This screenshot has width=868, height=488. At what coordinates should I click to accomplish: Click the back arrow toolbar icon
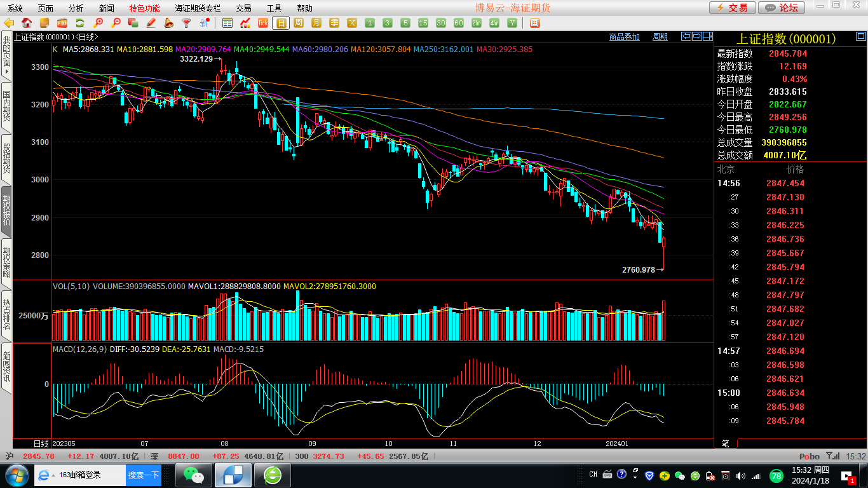(9, 23)
